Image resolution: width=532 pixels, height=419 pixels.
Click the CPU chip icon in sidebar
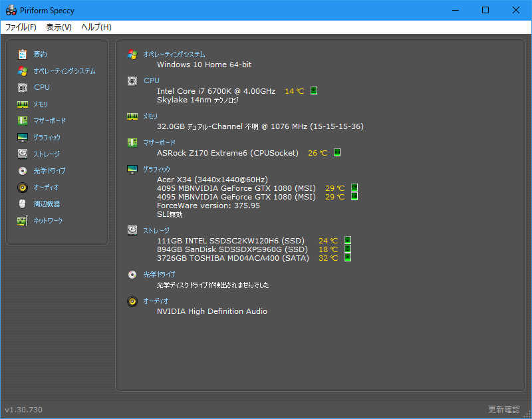(x=23, y=88)
